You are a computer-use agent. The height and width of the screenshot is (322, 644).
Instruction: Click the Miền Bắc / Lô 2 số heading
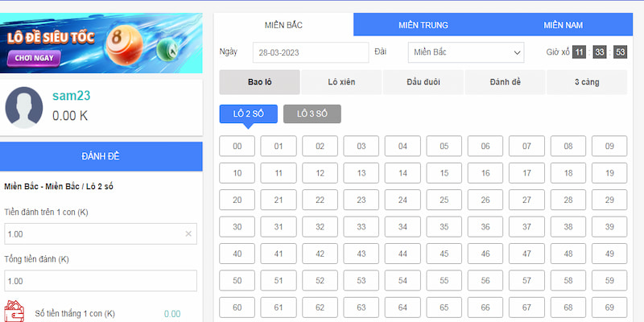[59, 187]
